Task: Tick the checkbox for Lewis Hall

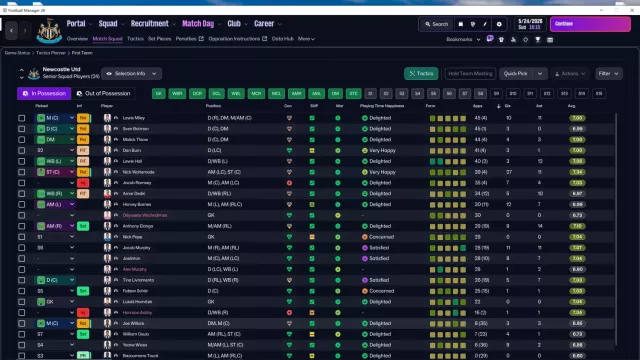Action: [22, 161]
